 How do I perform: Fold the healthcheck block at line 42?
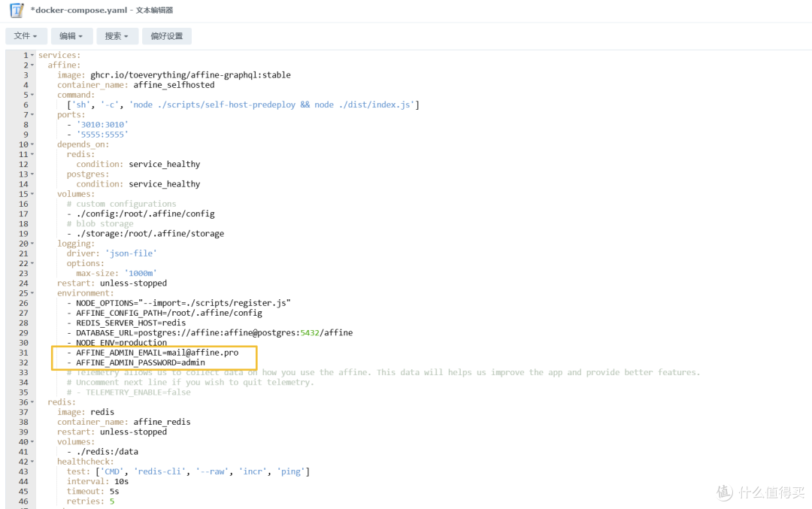coord(32,462)
